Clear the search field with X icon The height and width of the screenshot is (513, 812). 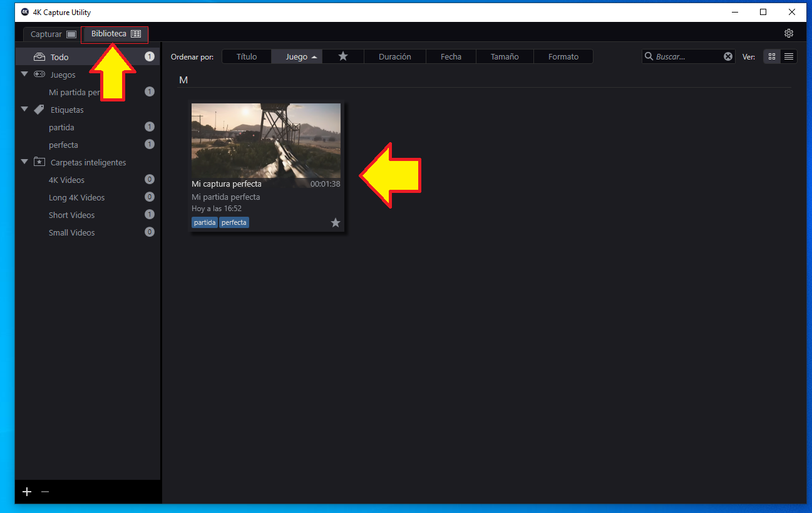[728, 56]
